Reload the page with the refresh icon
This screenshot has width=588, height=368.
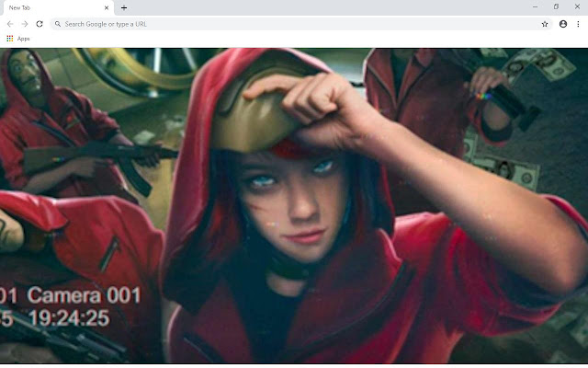40,24
